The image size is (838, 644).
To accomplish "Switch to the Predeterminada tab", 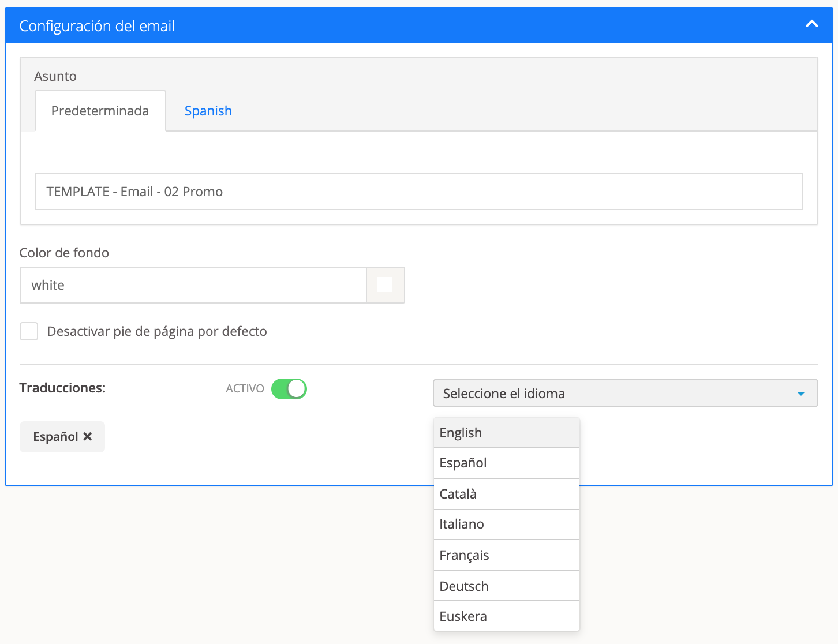I will coord(100,111).
